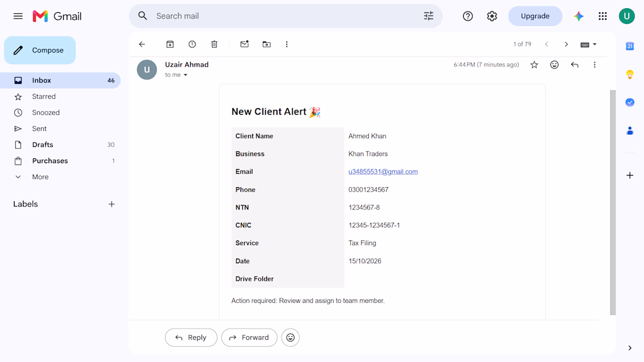Click the back to inbox arrow

pyautogui.click(x=142, y=44)
